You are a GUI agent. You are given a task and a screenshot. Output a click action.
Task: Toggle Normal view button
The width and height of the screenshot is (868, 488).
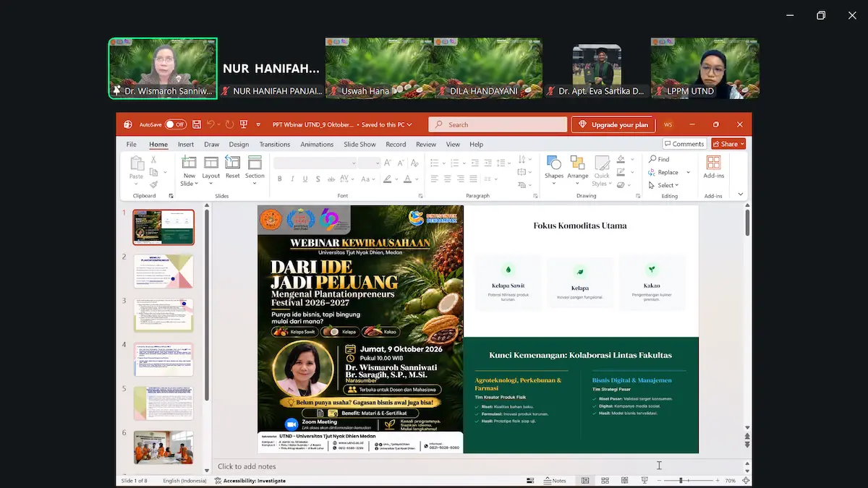click(585, 480)
